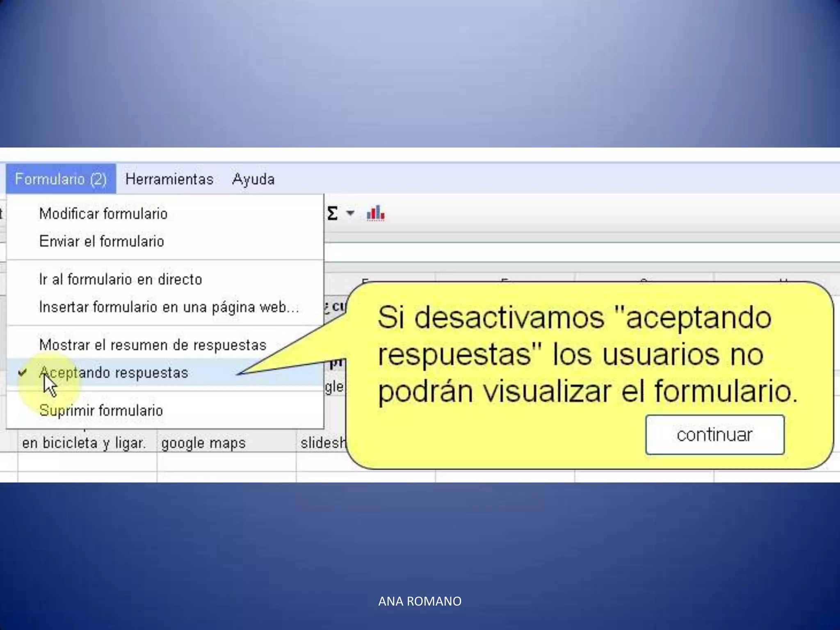Viewport: 840px width, 630px height.
Task: Select the cell en bicicleta y ligar
Action: click(84, 443)
